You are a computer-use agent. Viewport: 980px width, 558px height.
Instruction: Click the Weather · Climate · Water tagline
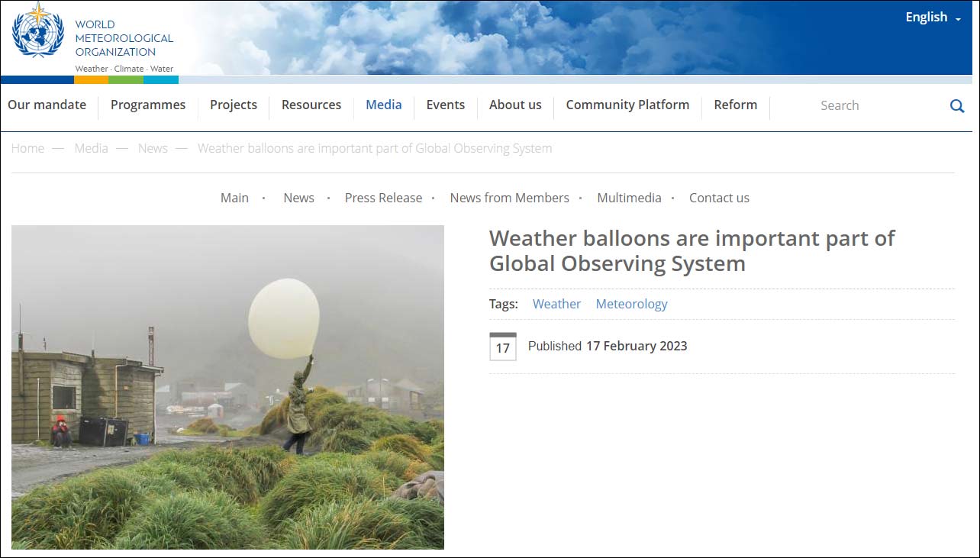point(124,69)
